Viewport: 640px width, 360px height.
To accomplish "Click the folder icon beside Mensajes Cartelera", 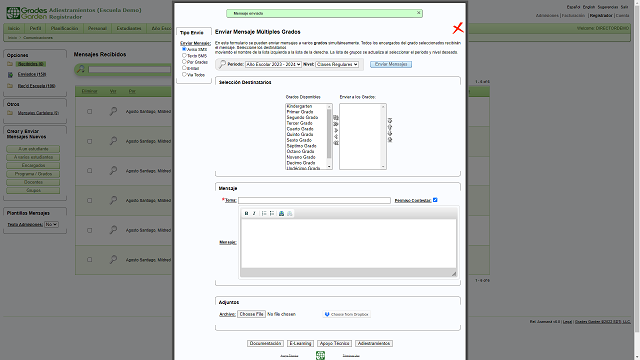I will click(10, 113).
